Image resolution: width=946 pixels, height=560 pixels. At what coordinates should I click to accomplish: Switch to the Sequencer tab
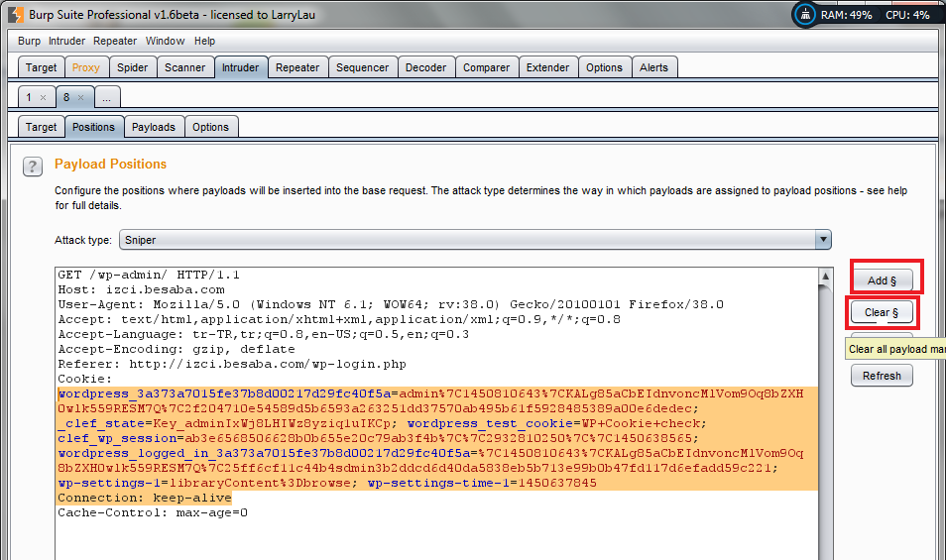tap(363, 67)
